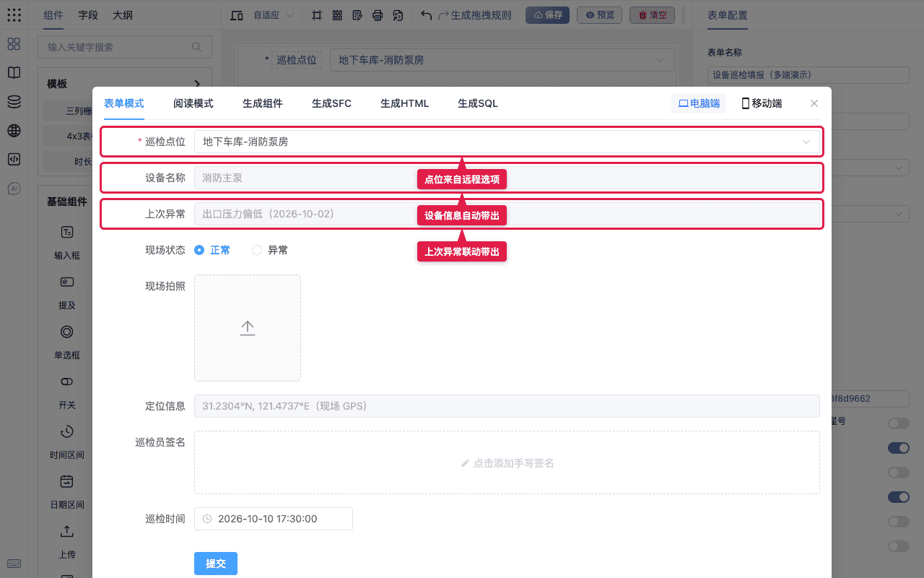Click the open-book icon in left rail

tap(14, 73)
